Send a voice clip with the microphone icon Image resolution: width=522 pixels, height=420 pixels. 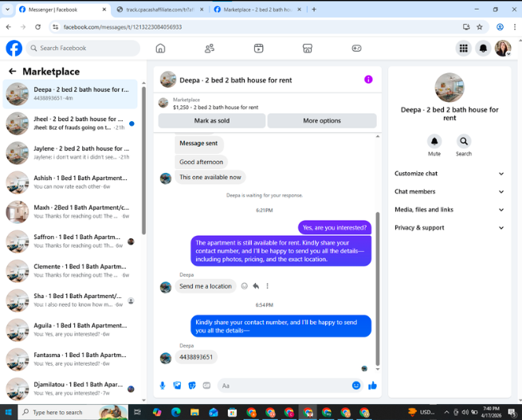[x=163, y=386]
